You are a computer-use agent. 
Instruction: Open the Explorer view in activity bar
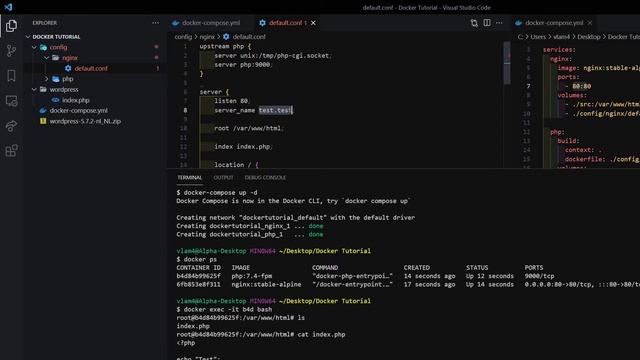point(11,26)
